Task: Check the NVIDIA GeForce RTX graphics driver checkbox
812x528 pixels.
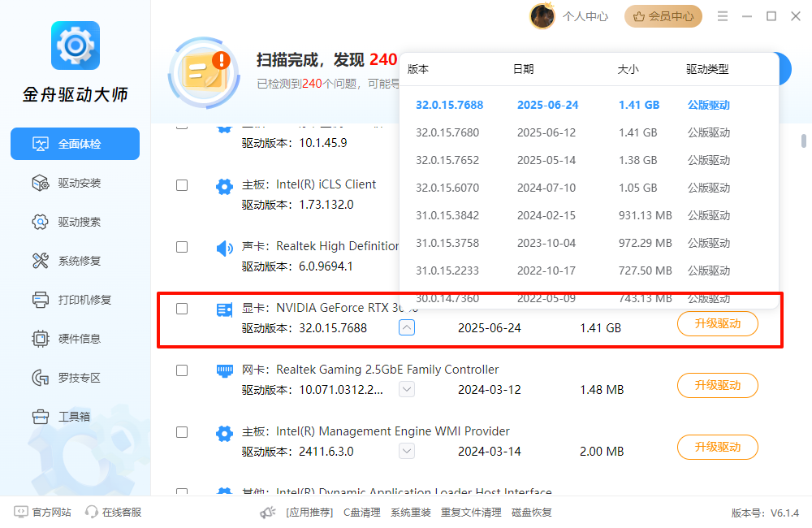Action: tap(181, 309)
